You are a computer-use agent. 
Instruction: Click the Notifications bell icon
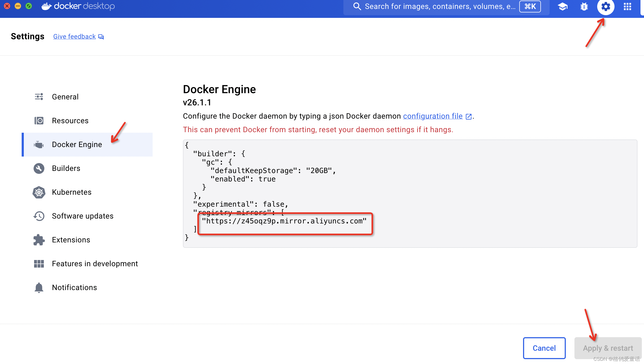(39, 288)
